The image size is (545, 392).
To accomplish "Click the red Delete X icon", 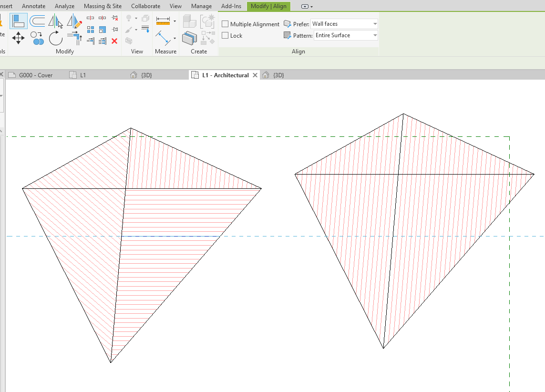I will 114,41.
